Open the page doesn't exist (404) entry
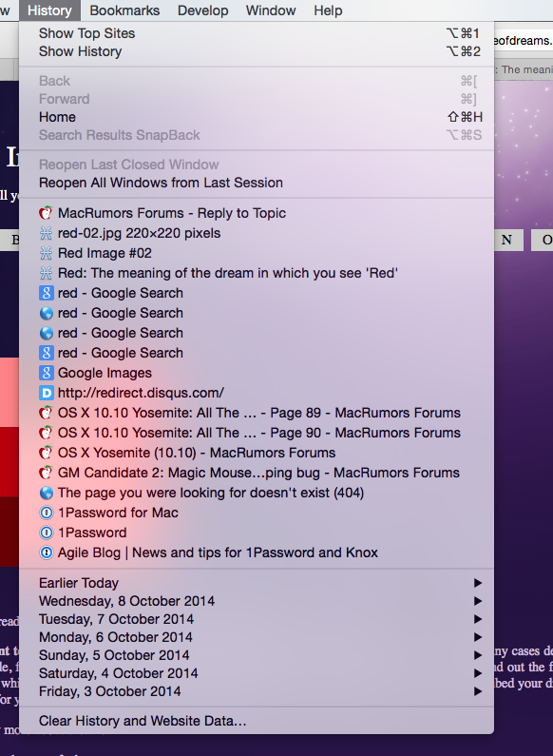Image resolution: width=553 pixels, height=756 pixels. point(257,493)
